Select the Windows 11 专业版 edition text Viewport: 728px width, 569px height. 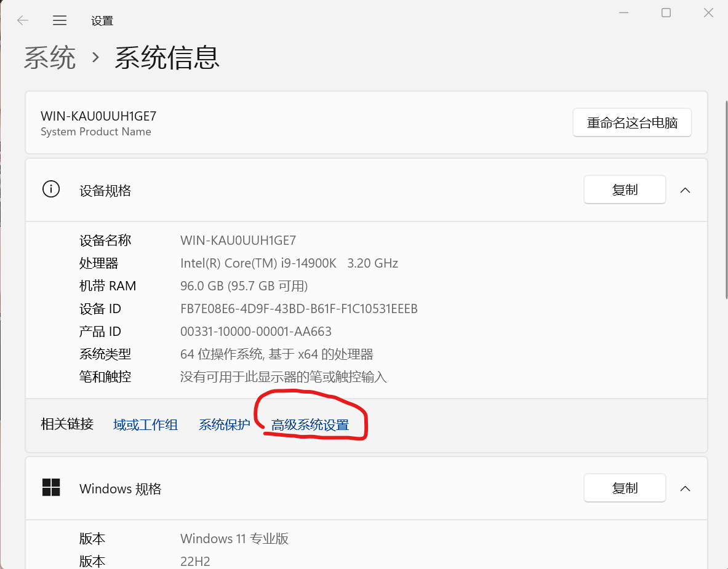coord(234,538)
